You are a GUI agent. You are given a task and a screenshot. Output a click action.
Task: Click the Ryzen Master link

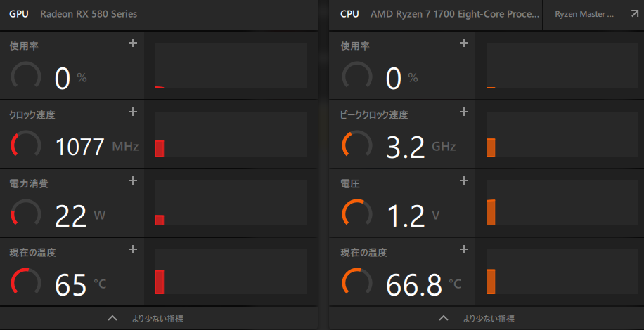point(584,14)
